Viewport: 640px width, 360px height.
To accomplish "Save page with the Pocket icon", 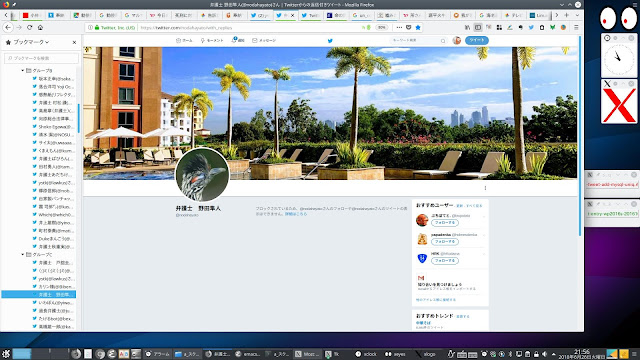I will (409, 27).
